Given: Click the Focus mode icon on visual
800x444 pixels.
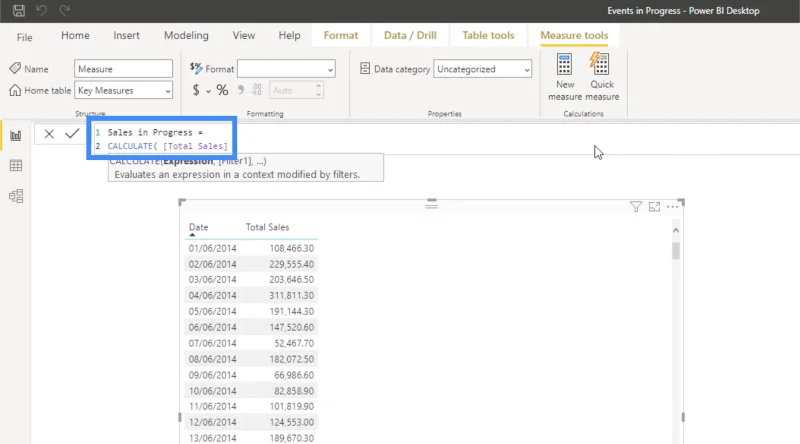Looking at the screenshot, I should (x=654, y=207).
